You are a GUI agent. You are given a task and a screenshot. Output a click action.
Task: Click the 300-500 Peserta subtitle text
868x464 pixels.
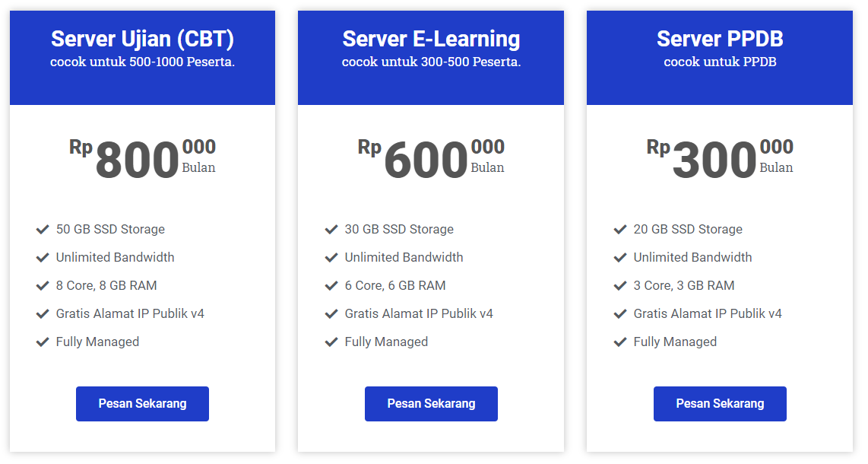(x=431, y=62)
